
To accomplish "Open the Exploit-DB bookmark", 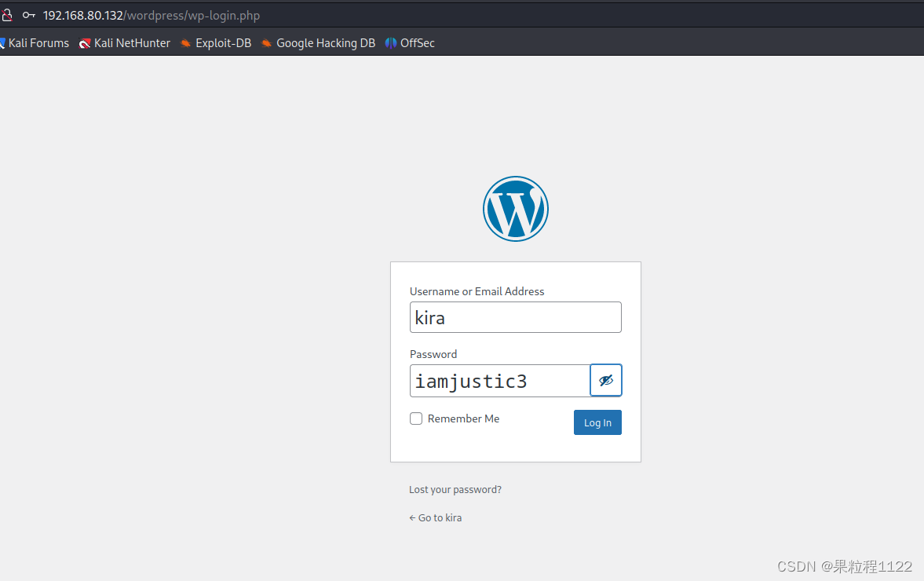I will click(216, 43).
